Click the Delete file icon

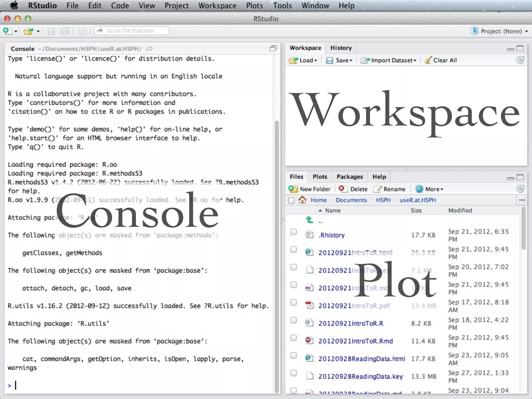(342, 189)
